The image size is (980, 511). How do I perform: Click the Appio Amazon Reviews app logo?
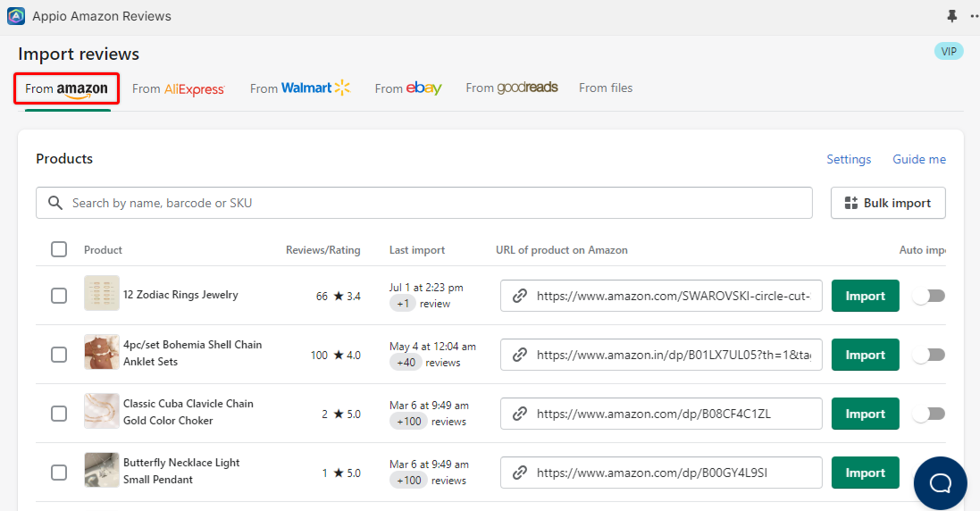[x=16, y=16]
